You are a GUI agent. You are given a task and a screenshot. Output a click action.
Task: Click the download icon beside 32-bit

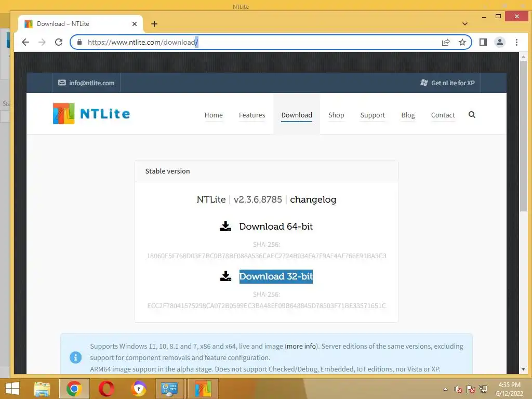(x=225, y=276)
